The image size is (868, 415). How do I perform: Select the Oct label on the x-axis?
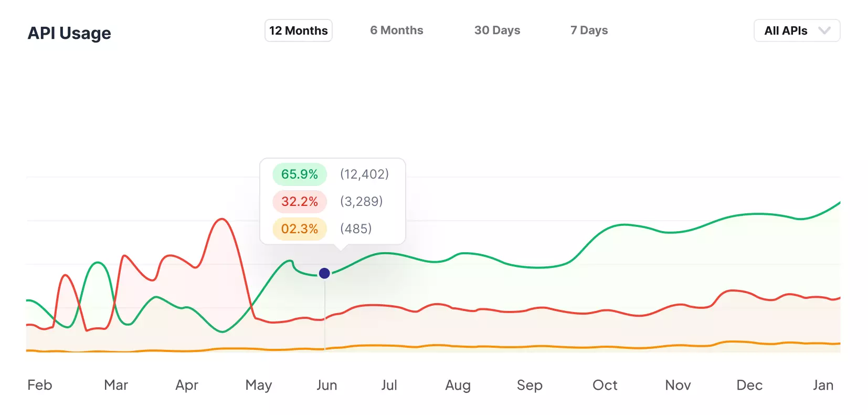[605, 385]
